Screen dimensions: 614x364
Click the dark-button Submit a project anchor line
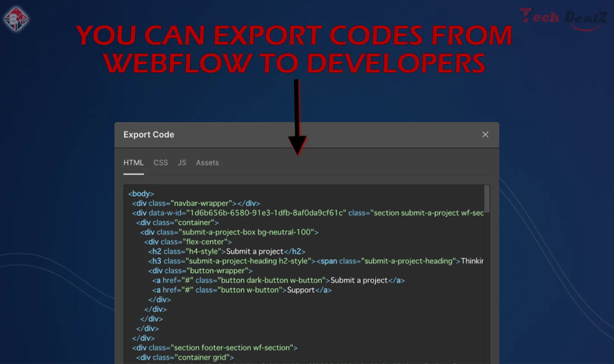[x=279, y=280]
